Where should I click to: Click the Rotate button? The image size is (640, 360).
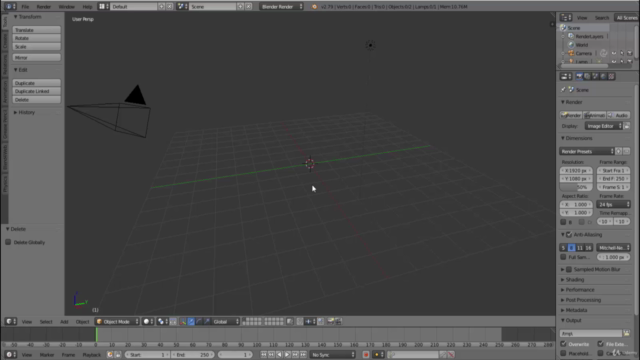click(37, 38)
